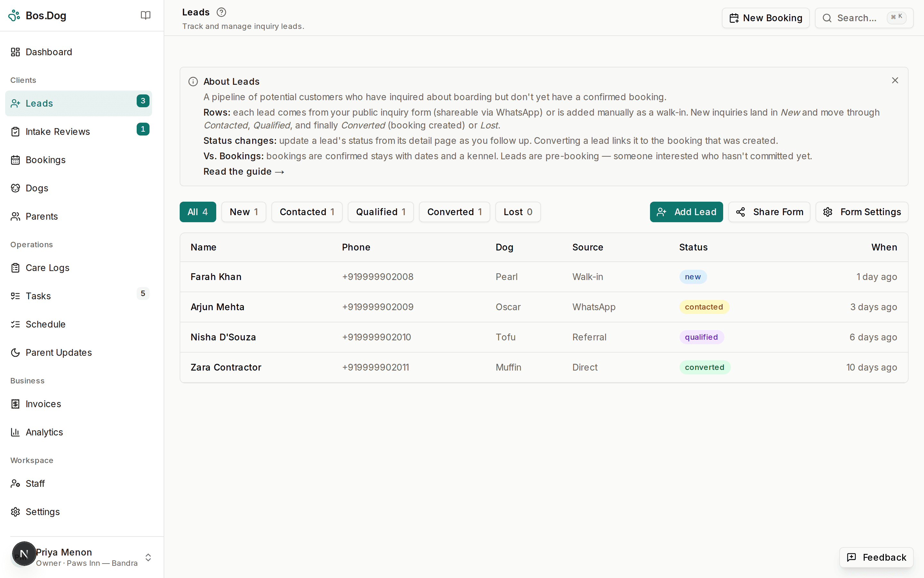This screenshot has height=578, width=924.
Task: Click the qualified status badge
Action: 701,337
